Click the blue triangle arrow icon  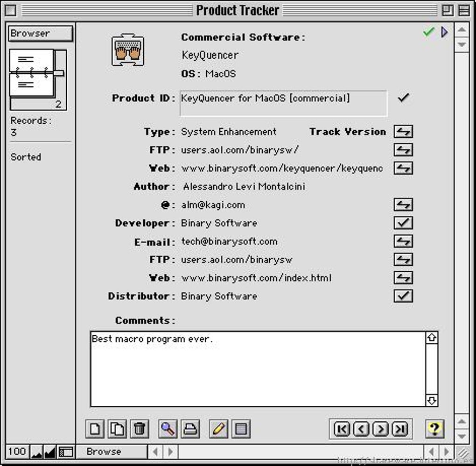coord(444,32)
